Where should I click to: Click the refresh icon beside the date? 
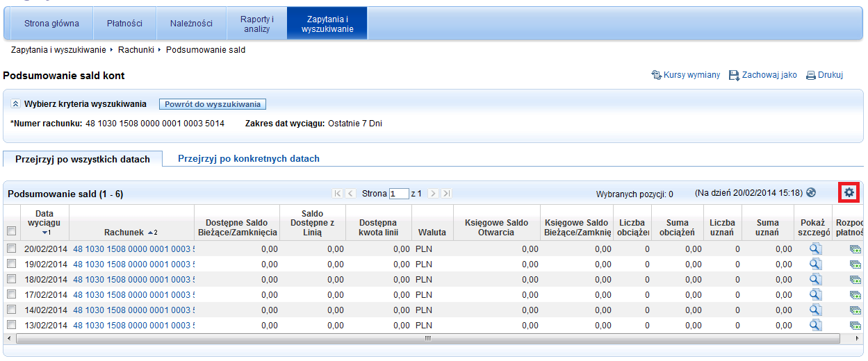pos(810,193)
